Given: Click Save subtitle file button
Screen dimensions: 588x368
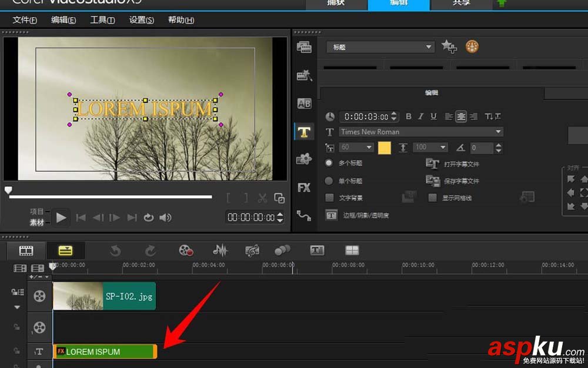Looking at the screenshot, I should [452, 181].
